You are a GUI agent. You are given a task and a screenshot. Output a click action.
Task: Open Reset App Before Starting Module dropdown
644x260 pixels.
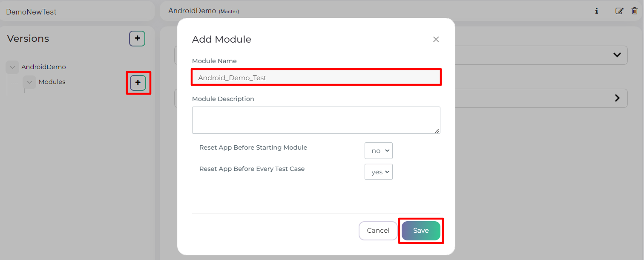tap(379, 151)
